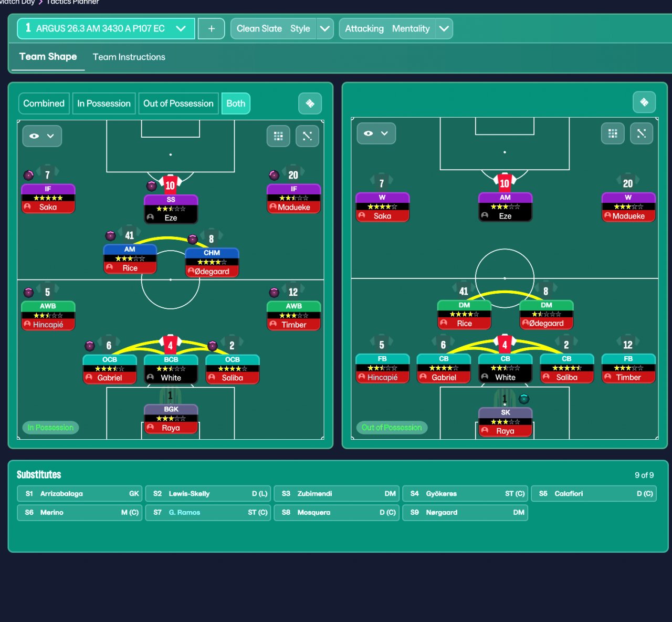This screenshot has width=672, height=622.
Task: Select substitute S3 Zubimendi
Action: click(337, 494)
